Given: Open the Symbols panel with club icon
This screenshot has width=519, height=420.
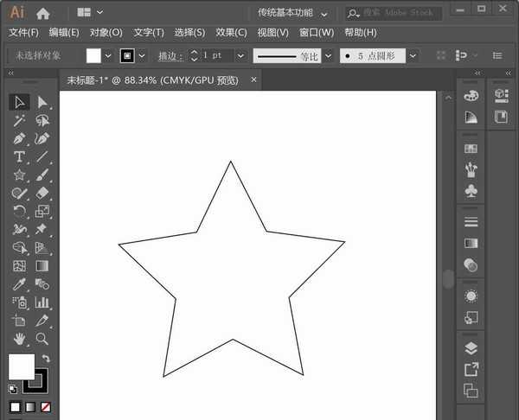Looking at the screenshot, I should 471,190.
